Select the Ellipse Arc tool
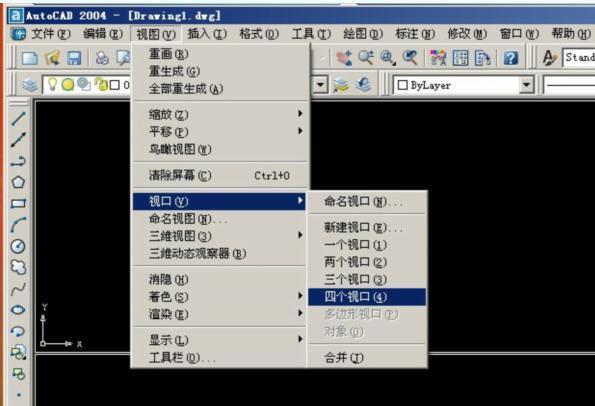 18,332
